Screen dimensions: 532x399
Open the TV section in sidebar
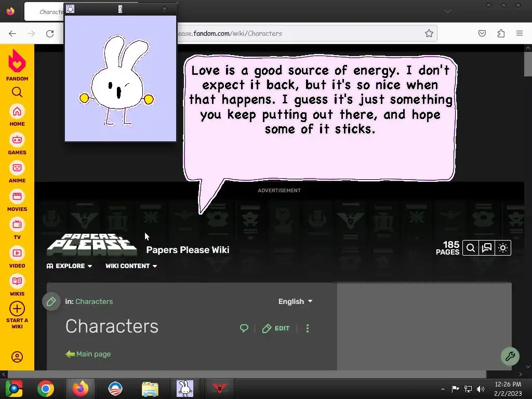[x=17, y=229]
